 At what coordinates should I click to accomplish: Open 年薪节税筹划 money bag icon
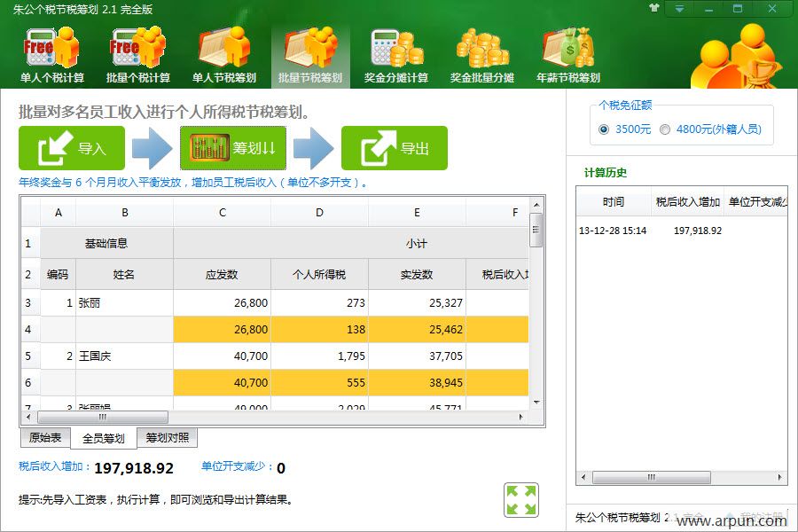coord(567,53)
